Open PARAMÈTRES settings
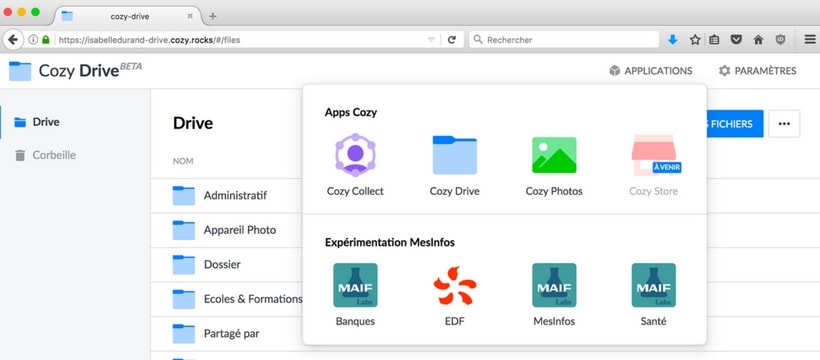The height and width of the screenshot is (360, 820). [758, 71]
